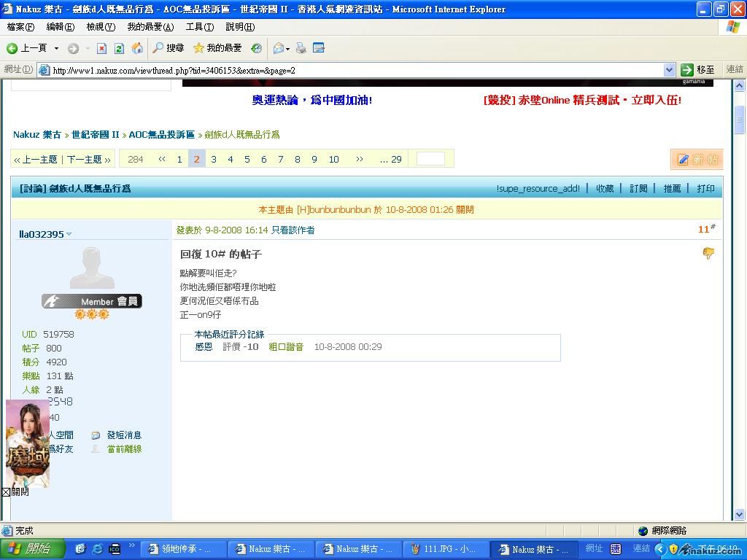Click the 連結 links toolbar label

click(x=735, y=69)
